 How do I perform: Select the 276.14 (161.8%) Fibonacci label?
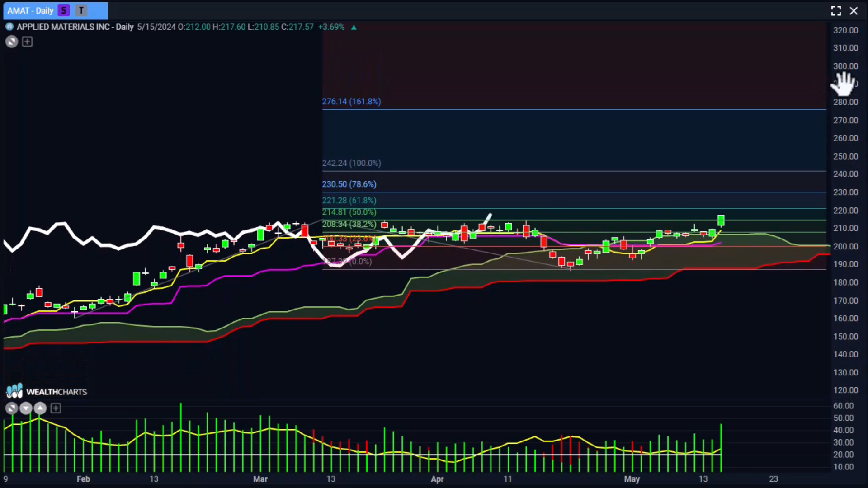tap(351, 102)
